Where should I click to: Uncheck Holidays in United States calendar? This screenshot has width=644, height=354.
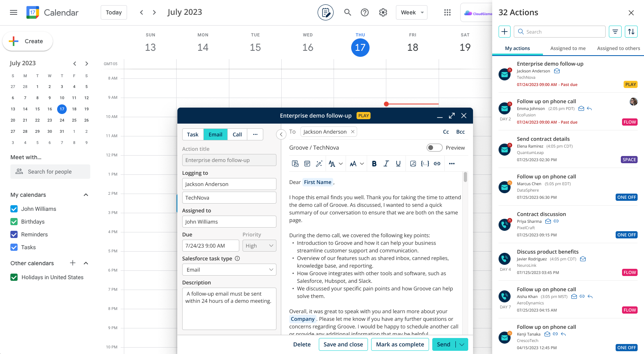pos(14,277)
